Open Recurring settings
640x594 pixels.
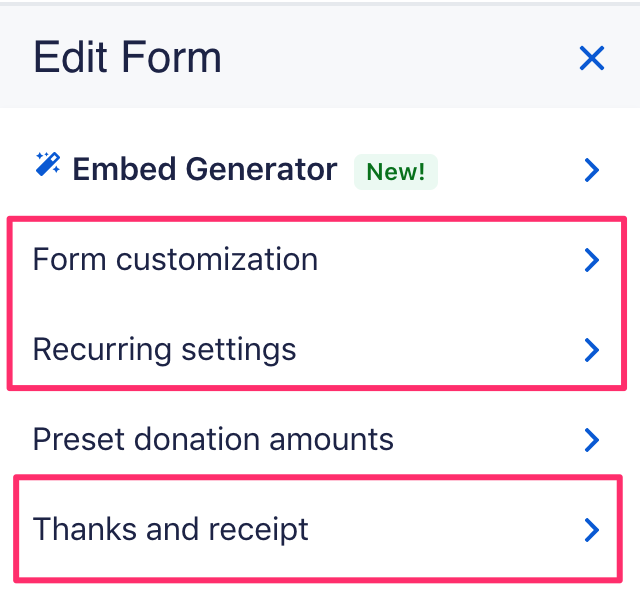[x=320, y=350]
